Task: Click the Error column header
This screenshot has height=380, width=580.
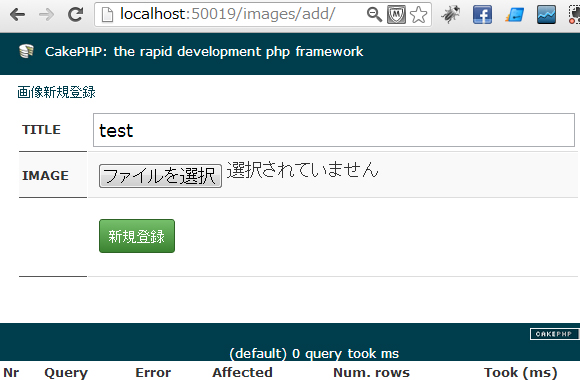Action: [153, 372]
